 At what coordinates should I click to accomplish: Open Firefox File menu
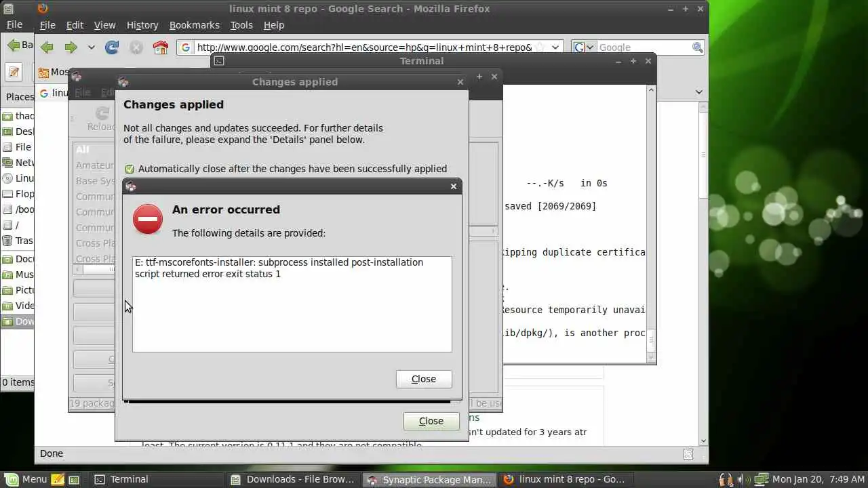coord(47,25)
